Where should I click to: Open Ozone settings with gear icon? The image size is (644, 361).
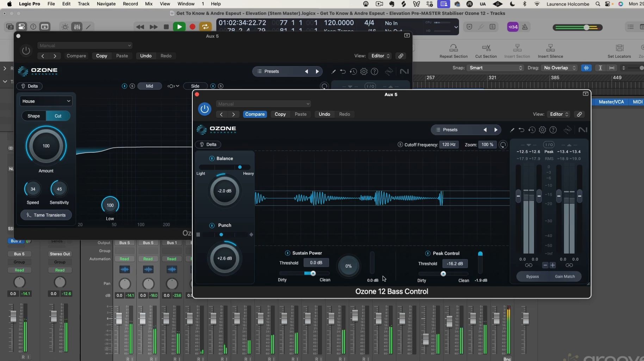click(x=543, y=130)
